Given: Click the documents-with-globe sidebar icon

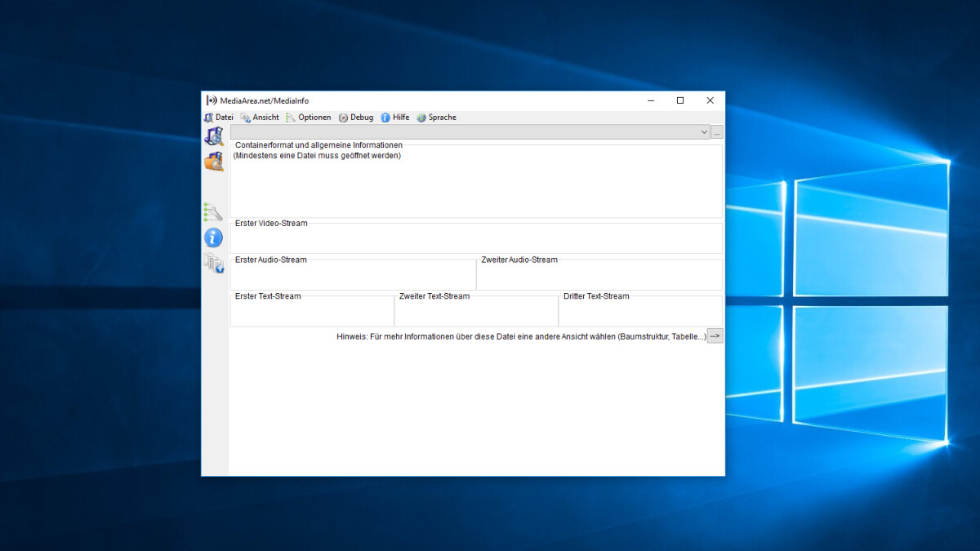Looking at the screenshot, I should click(213, 263).
